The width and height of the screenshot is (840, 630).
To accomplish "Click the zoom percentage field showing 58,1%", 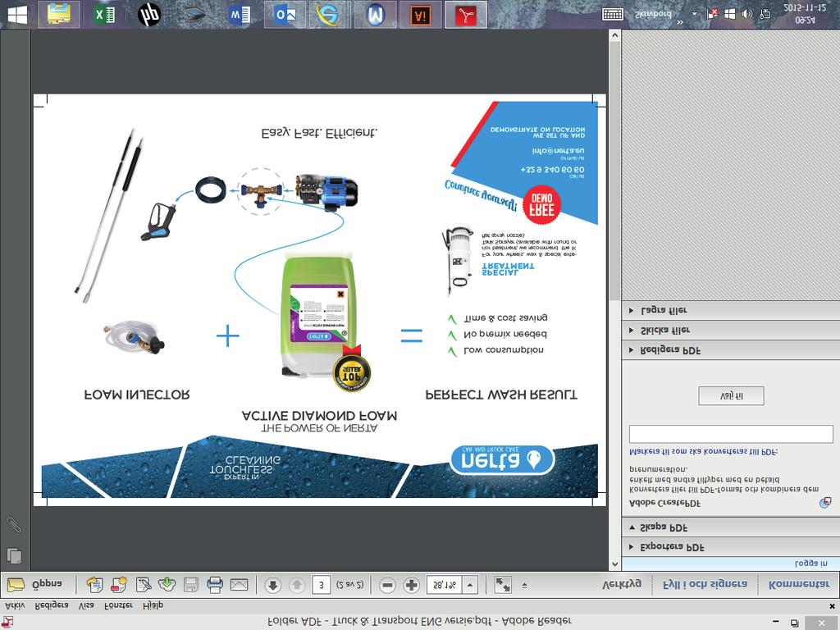I will coord(444,585).
